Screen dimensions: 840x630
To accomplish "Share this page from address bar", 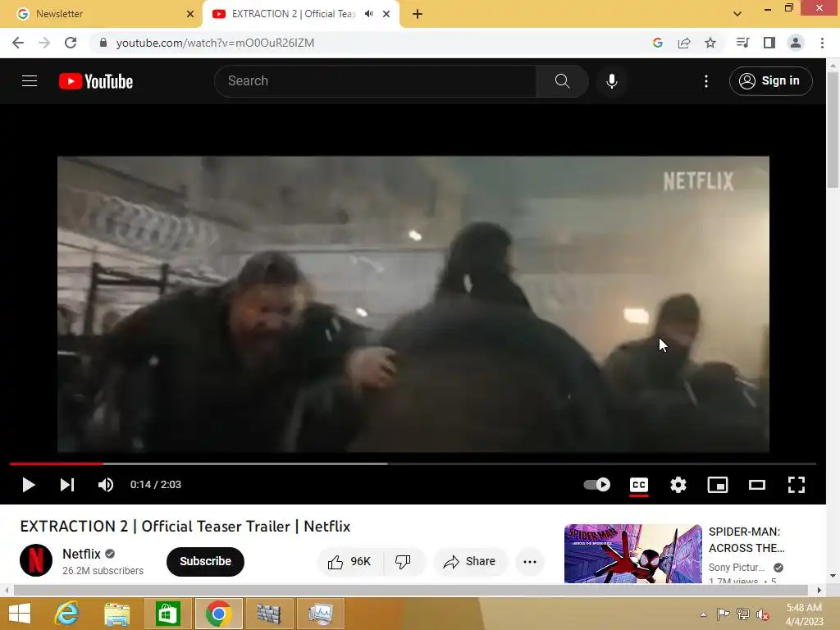I will (x=684, y=43).
